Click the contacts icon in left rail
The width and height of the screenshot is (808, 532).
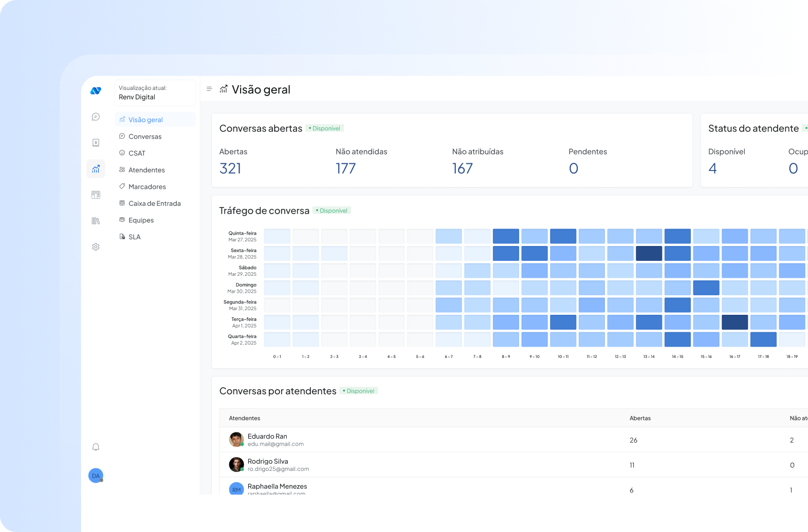(96, 143)
